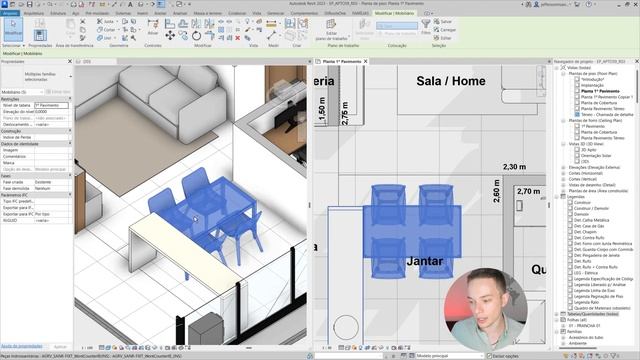The image size is (640, 360).
Task: Close the Propriedades palette
Action: point(69,62)
